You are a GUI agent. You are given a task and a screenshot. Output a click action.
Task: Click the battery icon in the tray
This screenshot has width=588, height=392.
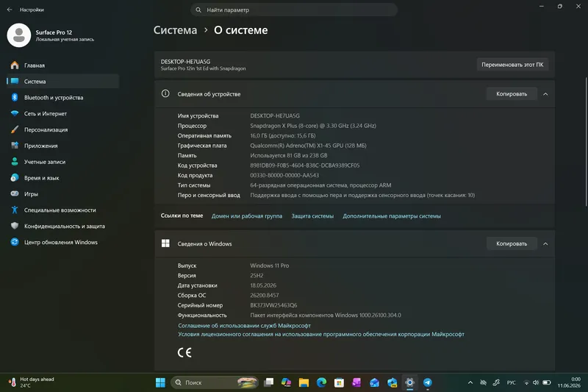click(x=547, y=382)
